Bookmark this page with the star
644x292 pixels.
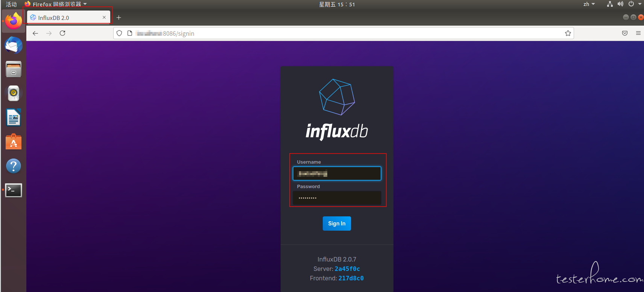(x=568, y=33)
